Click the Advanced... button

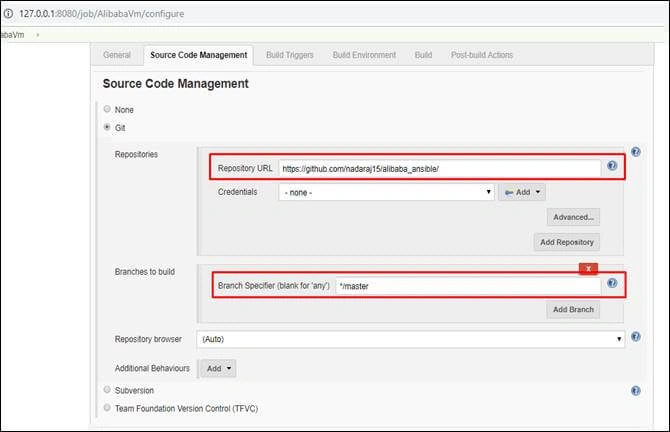[573, 217]
